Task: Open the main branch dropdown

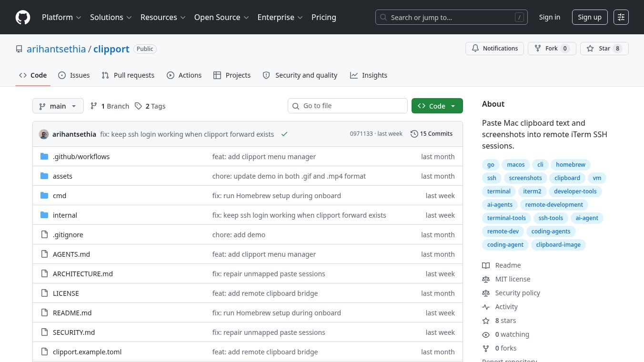Action: coord(58,106)
